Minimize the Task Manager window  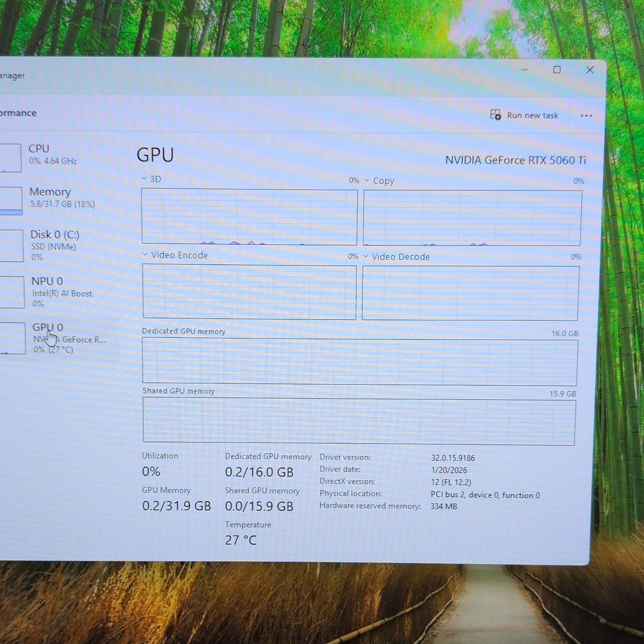tap(525, 70)
